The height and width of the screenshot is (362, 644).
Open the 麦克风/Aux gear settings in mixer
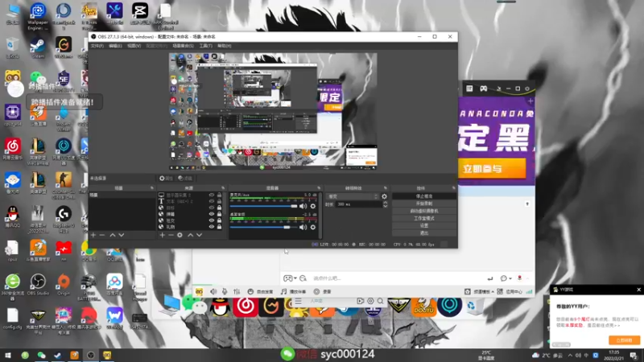click(313, 206)
